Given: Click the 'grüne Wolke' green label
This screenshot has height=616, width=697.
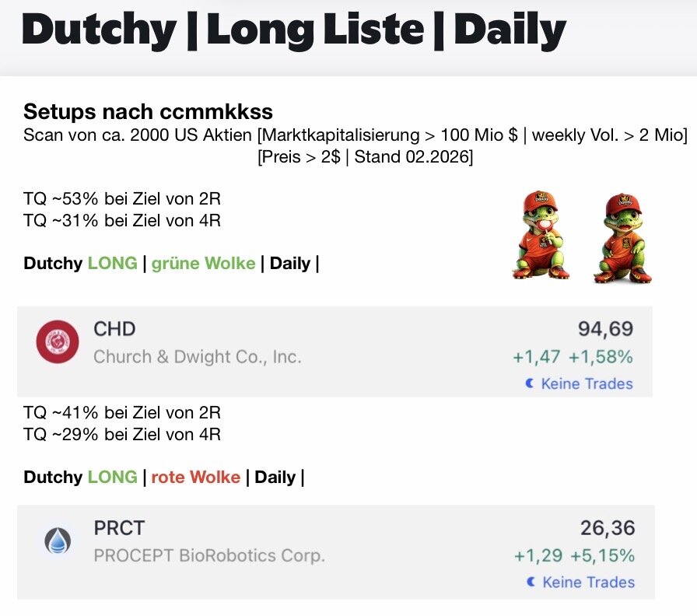Looking at the screenshot, I should pos(203,263).
